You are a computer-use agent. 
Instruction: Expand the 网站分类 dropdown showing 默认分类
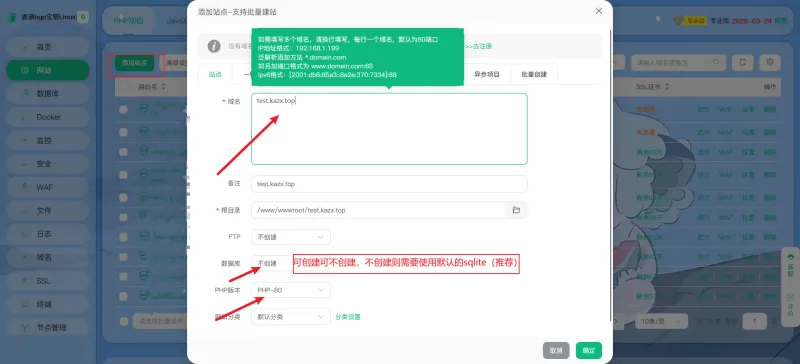tap(291, 317)
